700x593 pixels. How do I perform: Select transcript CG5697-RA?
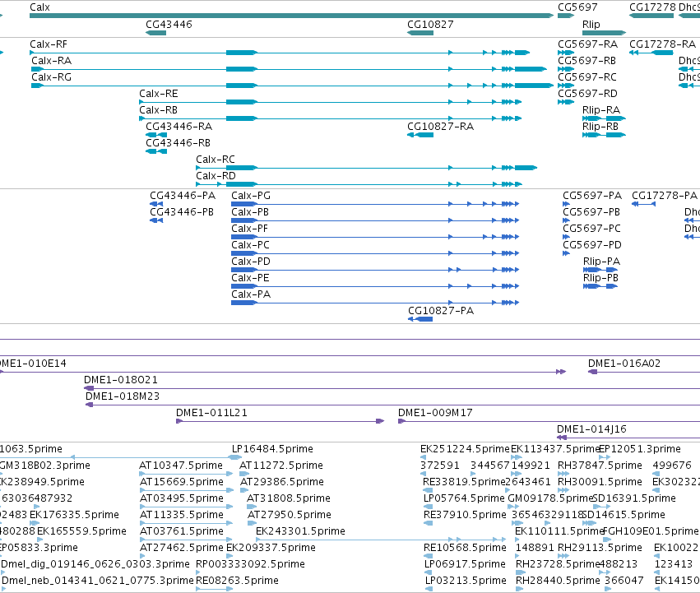[587, 44]
